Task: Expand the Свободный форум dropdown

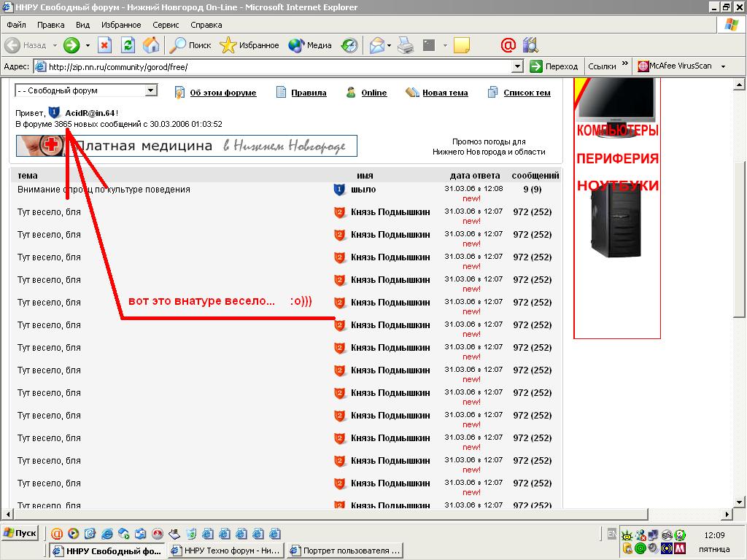Action: (x=151, y=90)
